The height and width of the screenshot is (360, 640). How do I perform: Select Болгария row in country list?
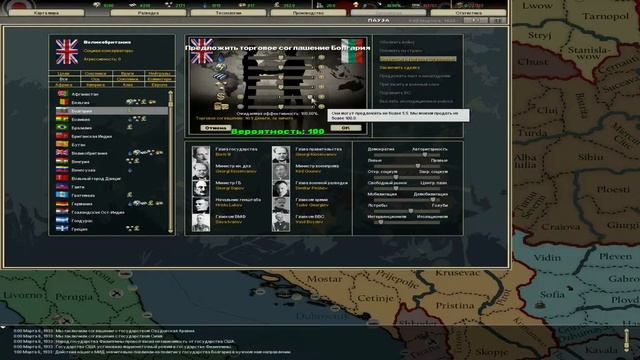111,111
